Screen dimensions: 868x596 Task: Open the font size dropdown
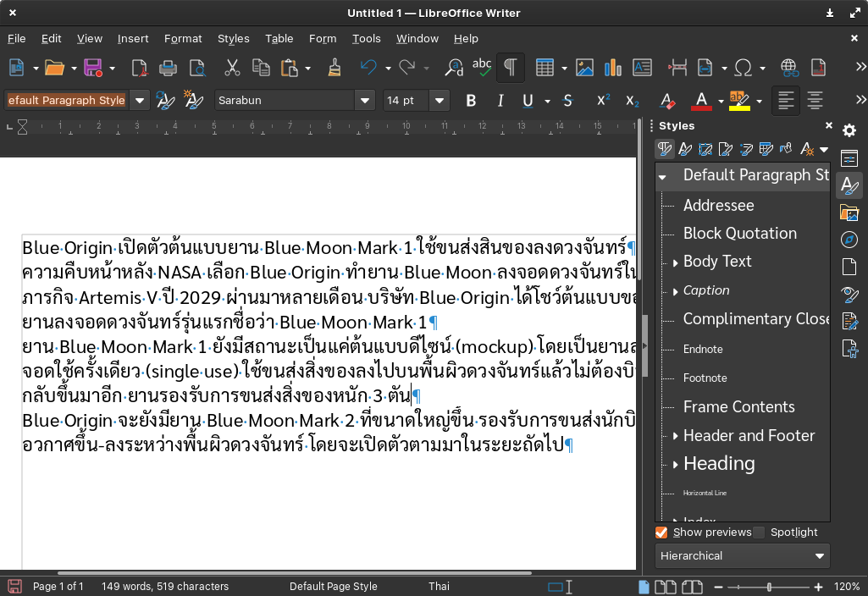click(x=440, y=100)
